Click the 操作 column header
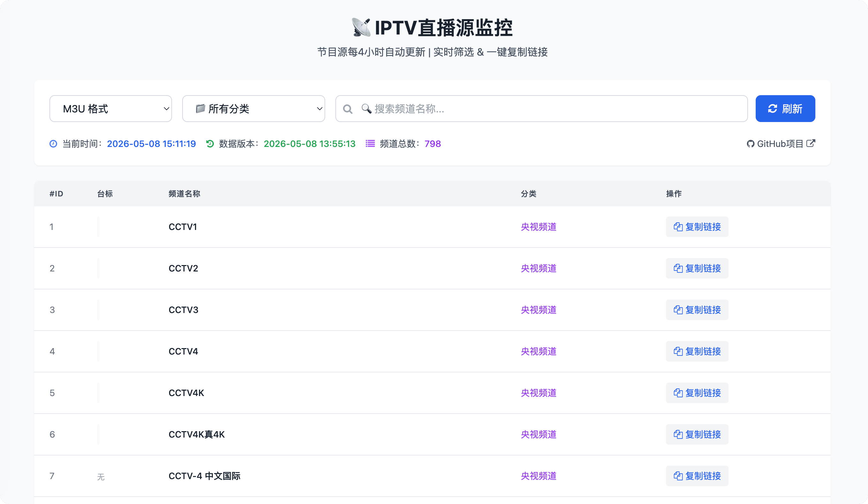The height and width of the screenshot is (504, 868). tap(674, 194)
